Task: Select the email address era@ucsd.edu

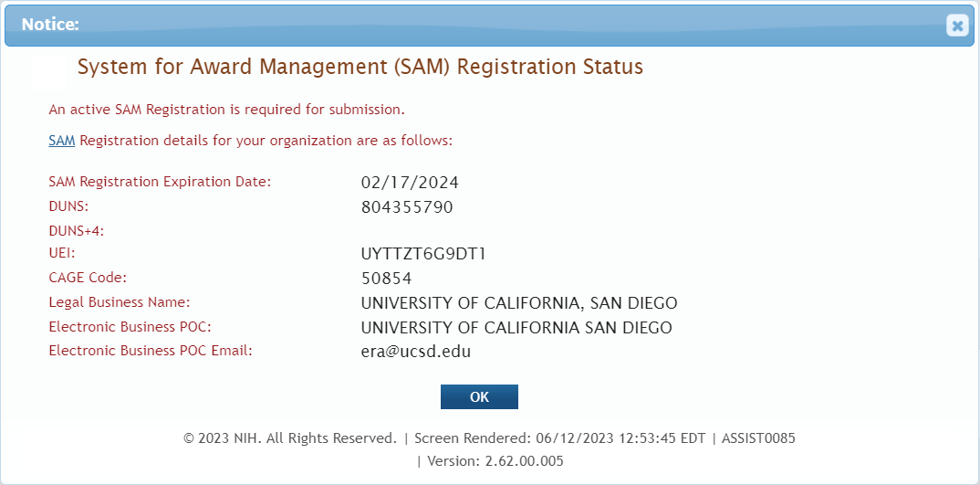Action: point(416,352)
